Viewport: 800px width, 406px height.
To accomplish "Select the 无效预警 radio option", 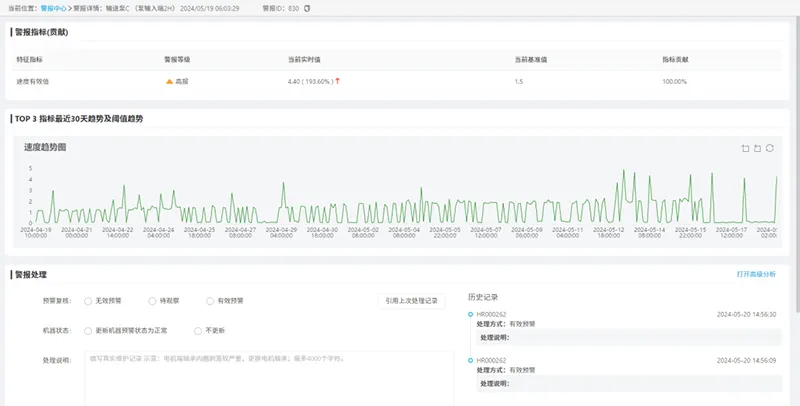I will (x=88, y=300).
